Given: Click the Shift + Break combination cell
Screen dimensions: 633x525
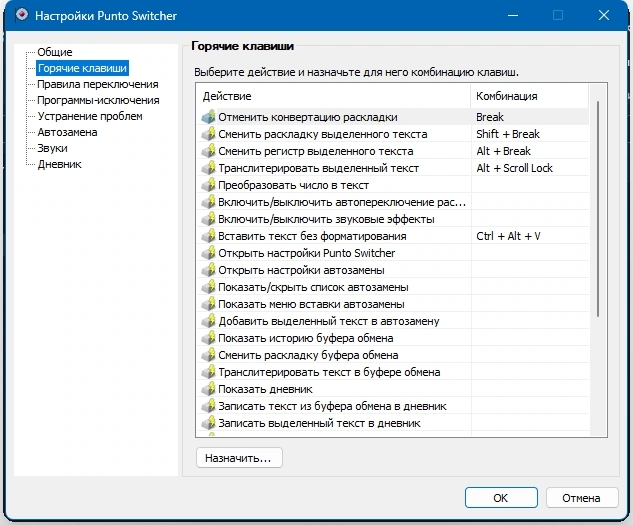Looking at the screenshot, I should click(529, 134).
